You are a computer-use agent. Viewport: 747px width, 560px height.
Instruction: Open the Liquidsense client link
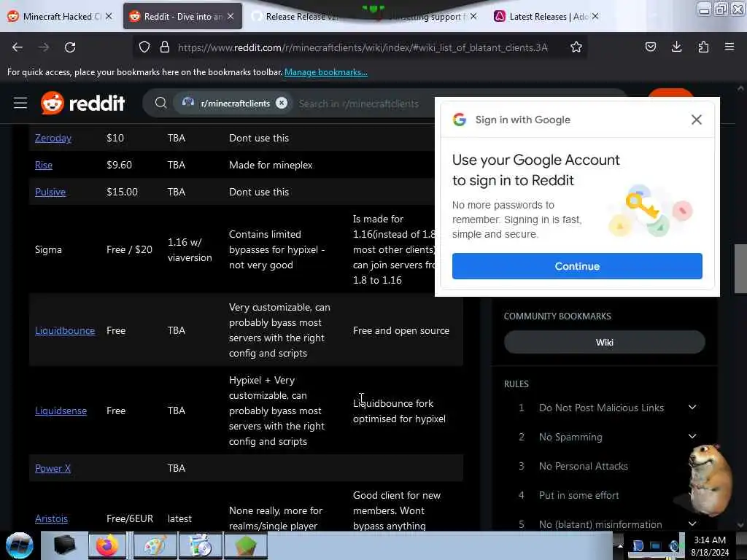[x=61, y=411]
